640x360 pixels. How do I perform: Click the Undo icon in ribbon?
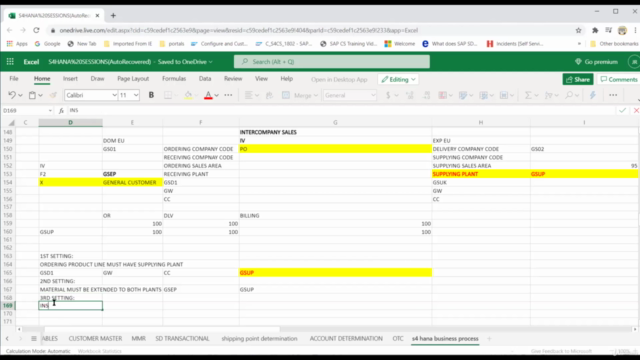point(12,95)
